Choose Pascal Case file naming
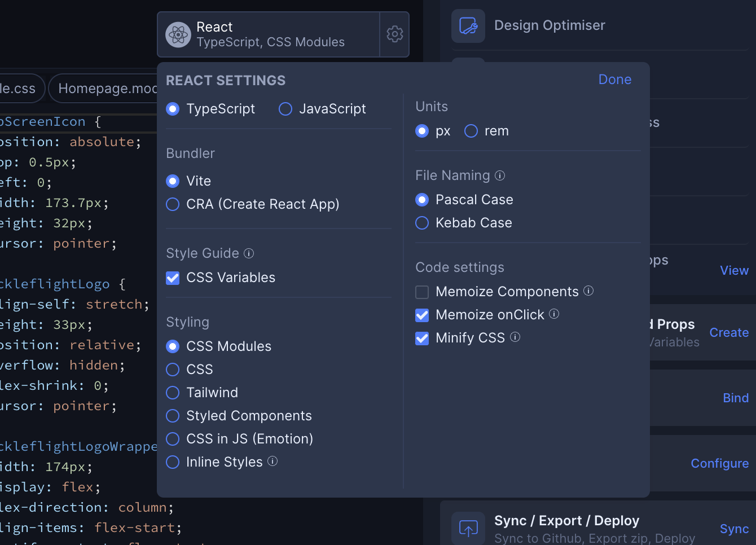 pyautogui.click(x=422, y=200)
